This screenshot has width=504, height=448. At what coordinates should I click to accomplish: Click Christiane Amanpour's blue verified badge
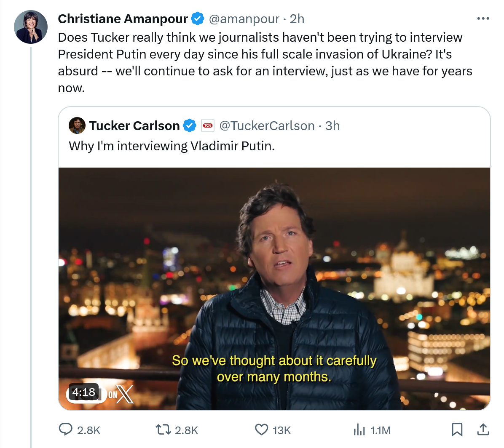[198, 19]
